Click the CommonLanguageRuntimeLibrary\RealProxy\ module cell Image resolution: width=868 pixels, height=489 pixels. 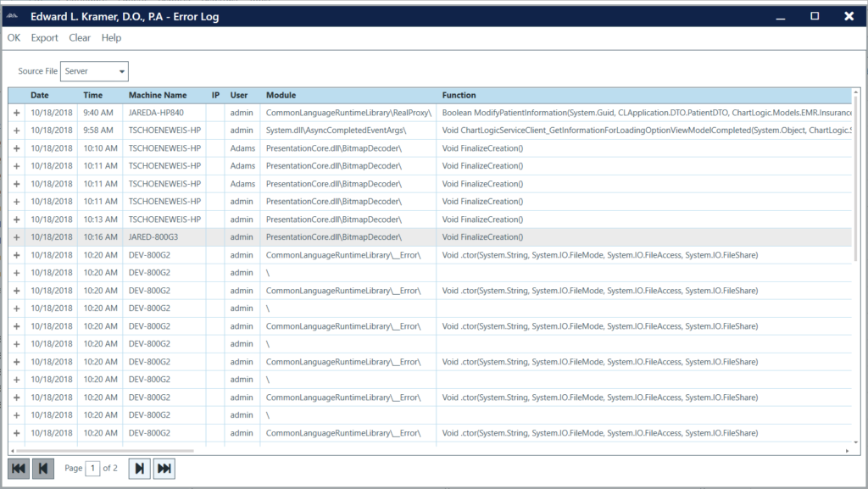348,113
